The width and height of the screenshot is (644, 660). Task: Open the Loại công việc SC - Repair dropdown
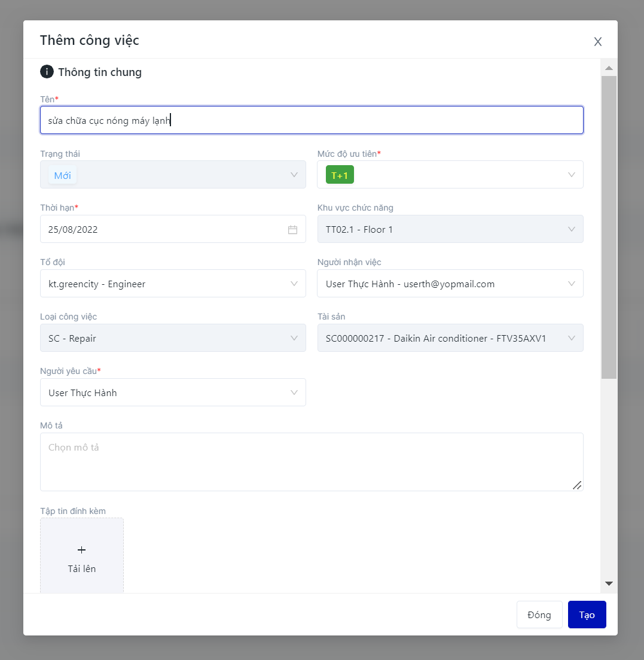294,338
